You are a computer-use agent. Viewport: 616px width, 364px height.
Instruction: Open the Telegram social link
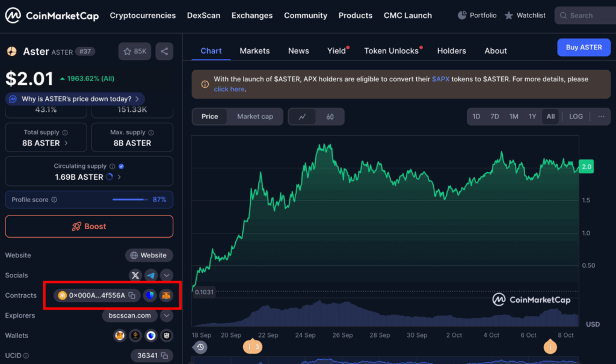pos(150,275)
